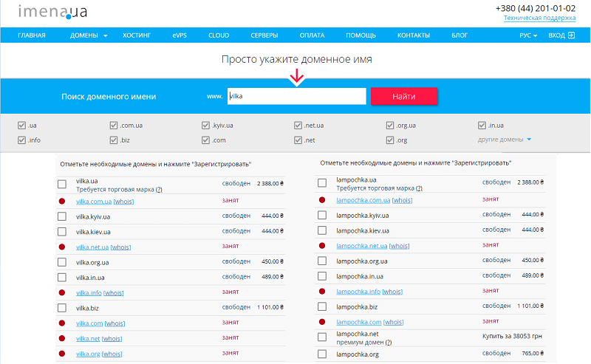The image size is (591, 364).
Task: Click the red taken dot beside lampochka.info
Action: (322, 292)
